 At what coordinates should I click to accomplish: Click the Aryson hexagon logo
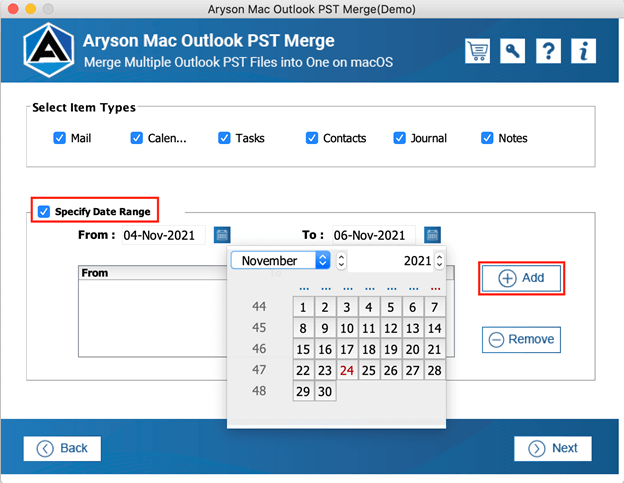coord(49,50)
